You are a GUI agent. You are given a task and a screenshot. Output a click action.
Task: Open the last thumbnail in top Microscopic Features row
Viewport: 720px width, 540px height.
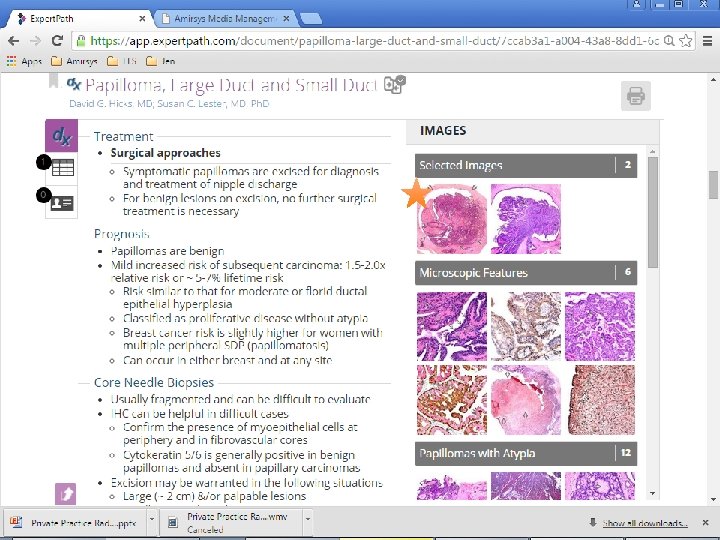point(600,326)
